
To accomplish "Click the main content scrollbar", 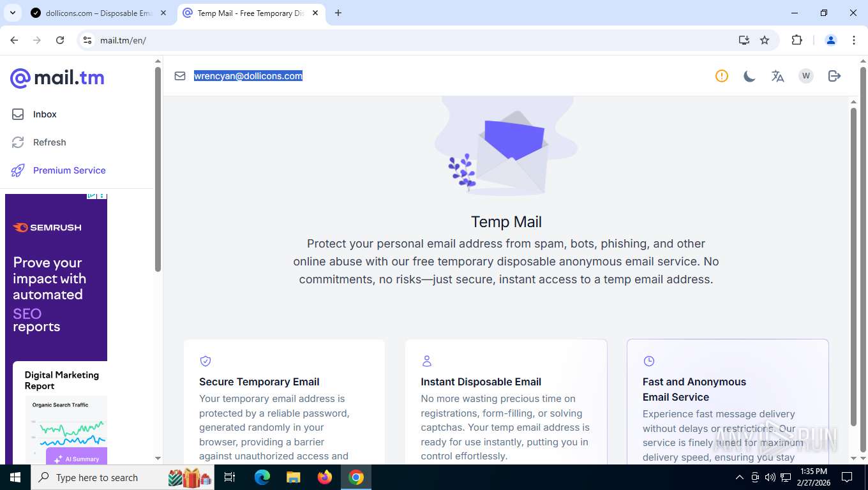I will [x=853, y=267].
